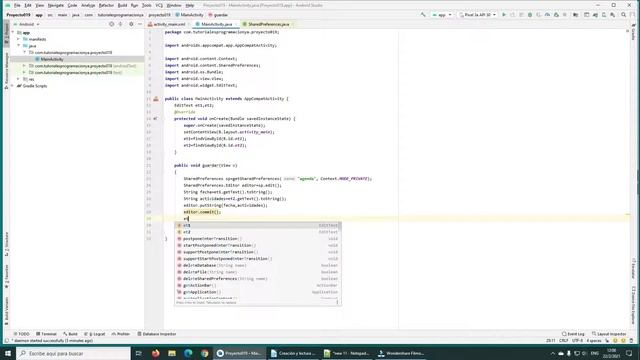Screen dimensions: 640x360
Task: Collapse the app module tree node
Action: tap(13, 32)
